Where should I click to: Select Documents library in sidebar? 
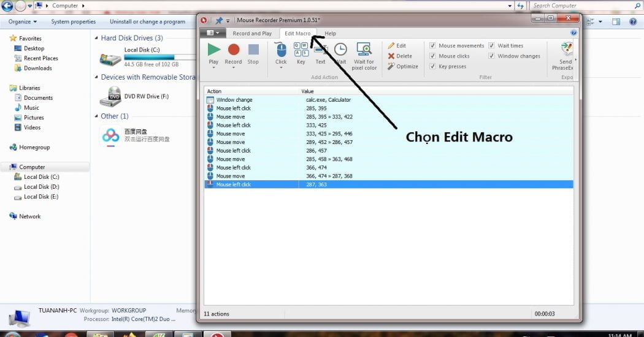pos(38,97)
